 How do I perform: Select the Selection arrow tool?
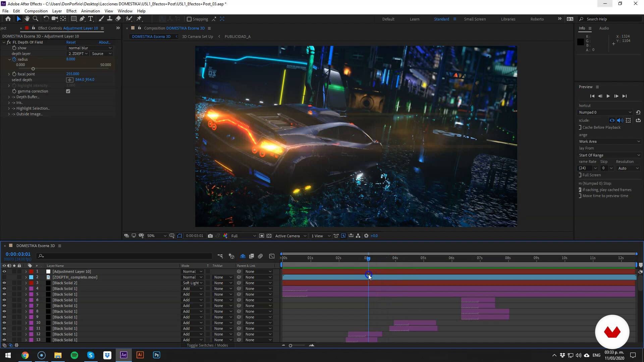point(19,19)
